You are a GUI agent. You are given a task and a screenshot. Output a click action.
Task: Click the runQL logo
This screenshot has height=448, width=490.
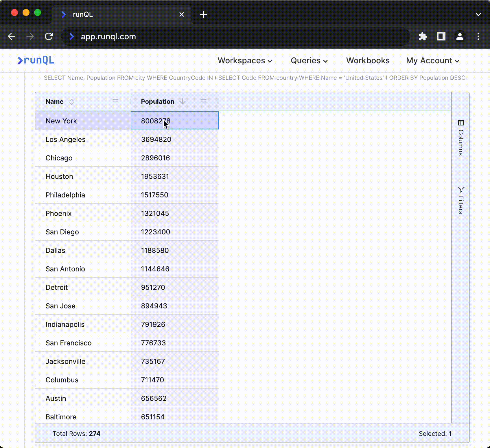[x=36, y=60]
